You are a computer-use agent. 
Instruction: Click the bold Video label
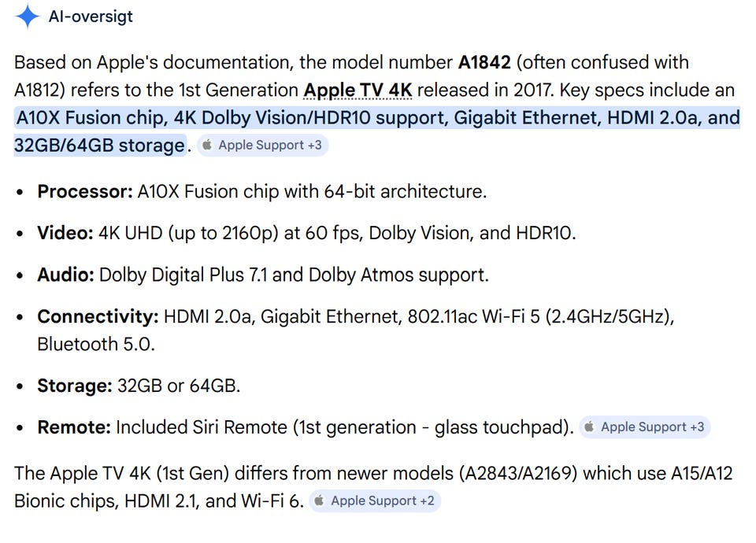[x=65, y=234]
